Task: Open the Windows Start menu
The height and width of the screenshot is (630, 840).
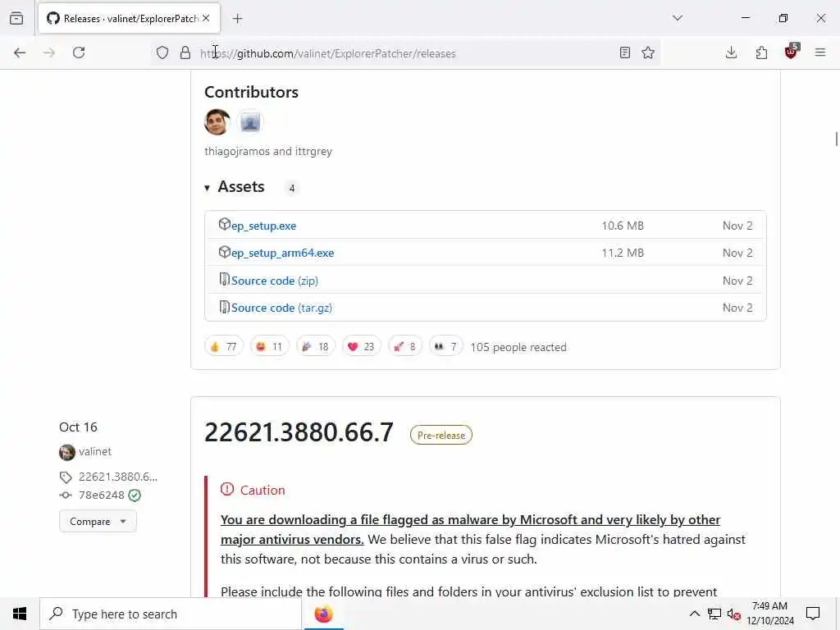Action: 20,614
